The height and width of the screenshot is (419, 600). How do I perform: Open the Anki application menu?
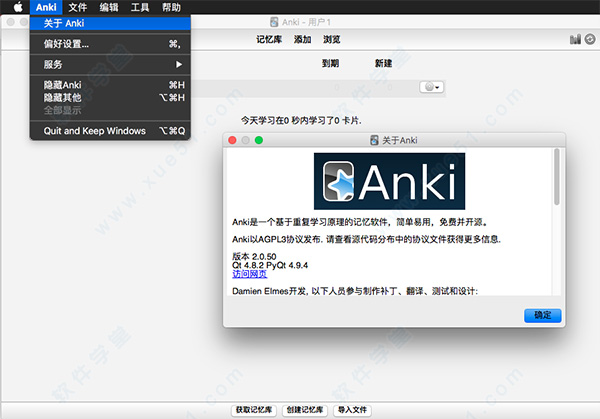(x=46, y=7)
